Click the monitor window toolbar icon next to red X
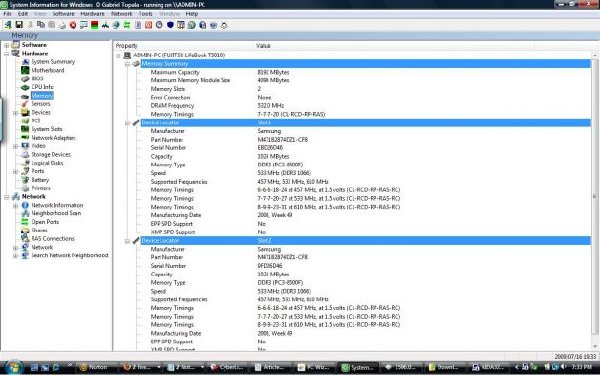The height and width of the screenshot is (375, 600). (x=83, y=25)
